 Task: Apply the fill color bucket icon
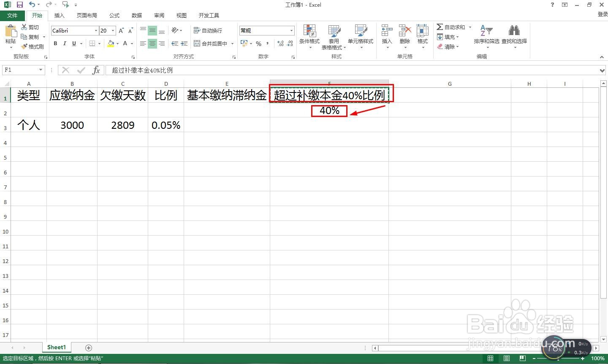[111, 43]
